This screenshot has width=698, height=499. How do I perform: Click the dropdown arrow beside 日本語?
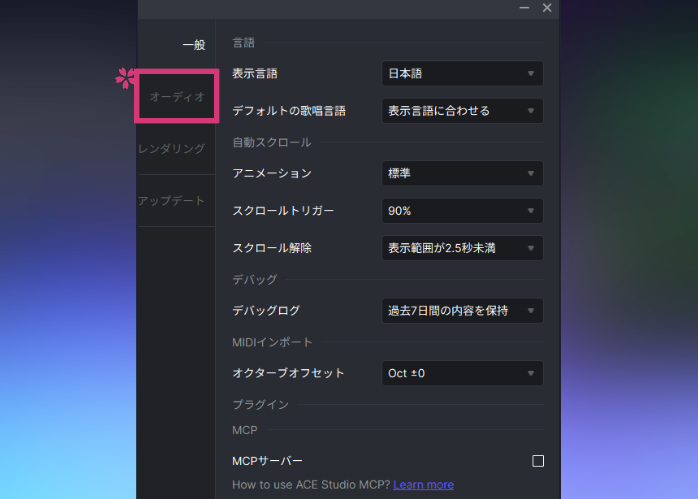[x=531, y=74]
